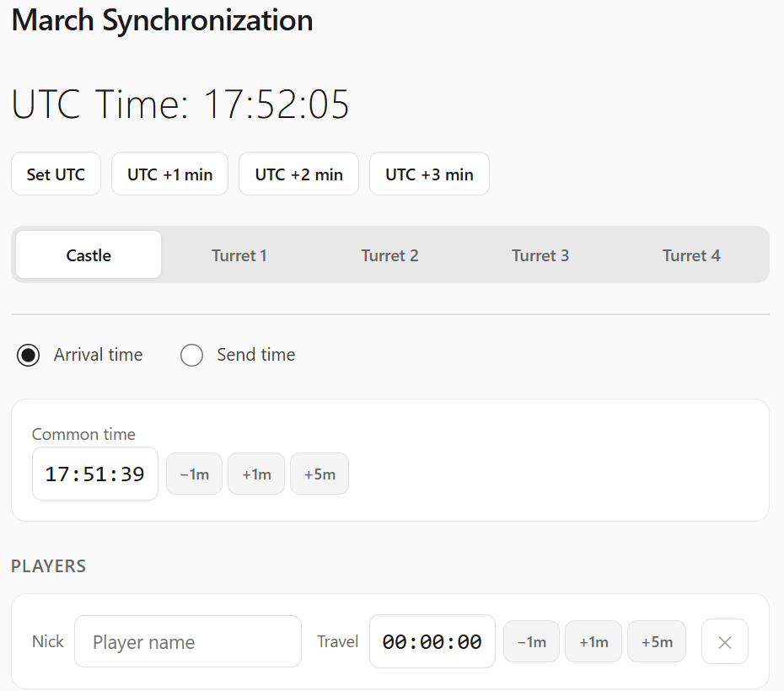Focus the Travel time field 00:00:00
The width and height of the screenshot is (784, 691).
(432, 641)
